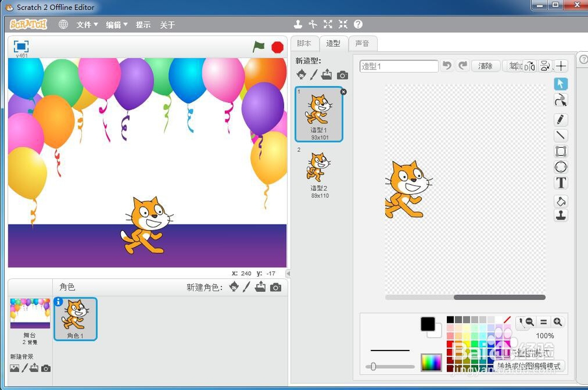Click the black foreground color swatch
The image size is (588, 390).
(x=427, y=324)
